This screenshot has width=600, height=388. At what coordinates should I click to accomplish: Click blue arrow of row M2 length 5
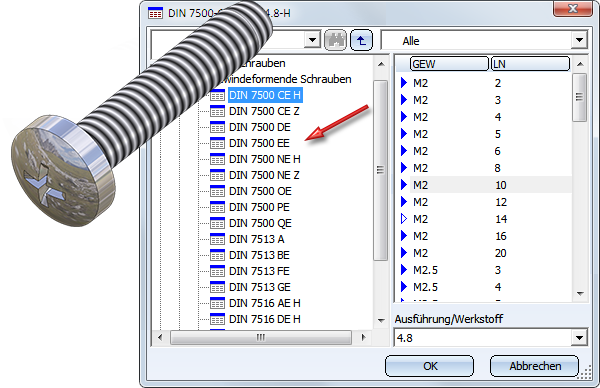coord(404,134)
